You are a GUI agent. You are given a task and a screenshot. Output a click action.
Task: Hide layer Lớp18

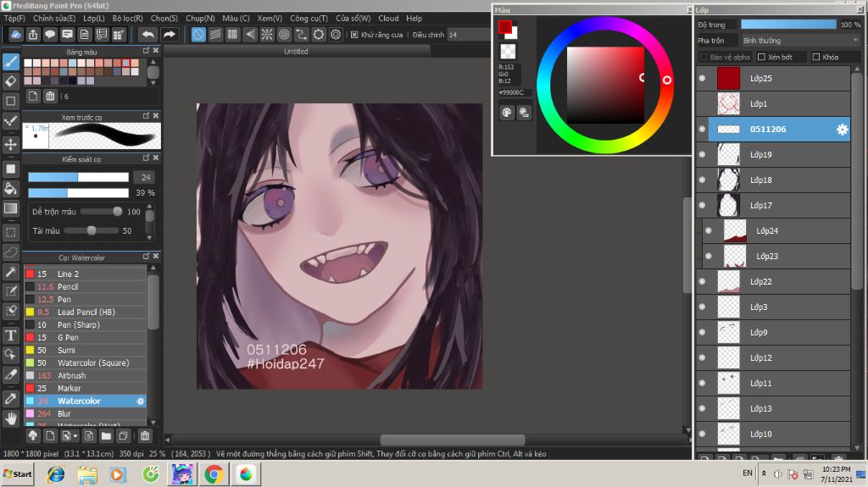pos(702,180)
